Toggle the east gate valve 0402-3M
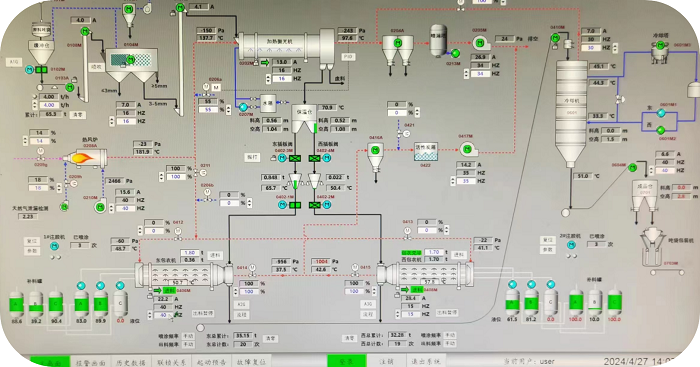700x367 pixels. pos(295,158)
